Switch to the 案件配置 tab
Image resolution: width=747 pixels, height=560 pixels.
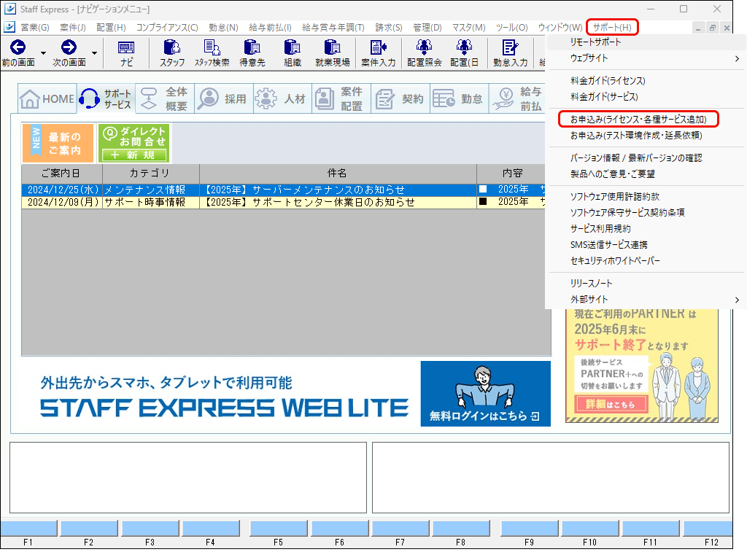point(341,98)
